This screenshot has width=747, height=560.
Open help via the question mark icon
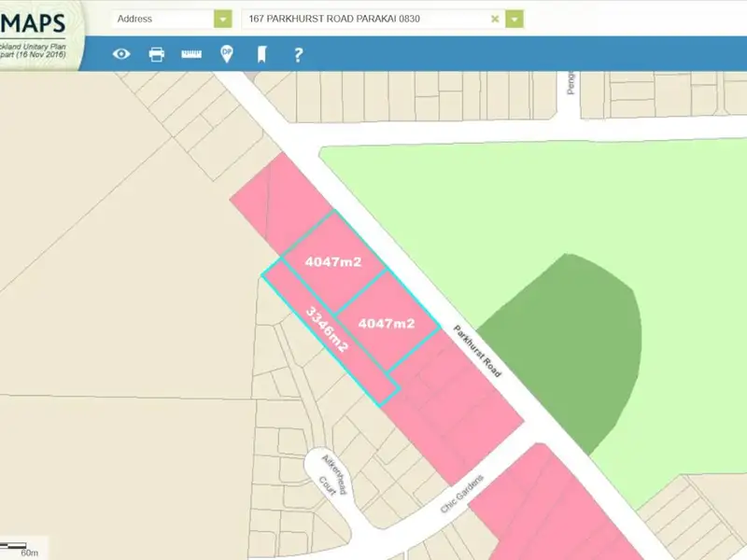tap(298, 54)
